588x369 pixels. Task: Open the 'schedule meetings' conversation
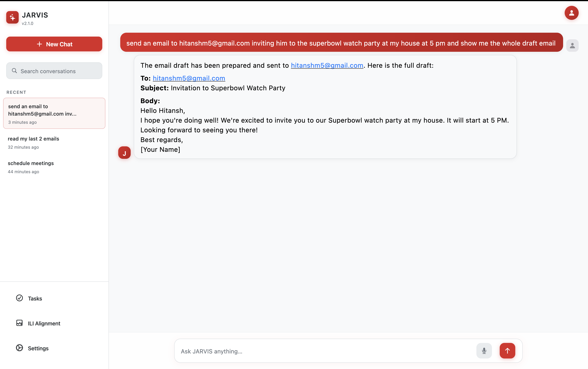[x=31, y=167]
